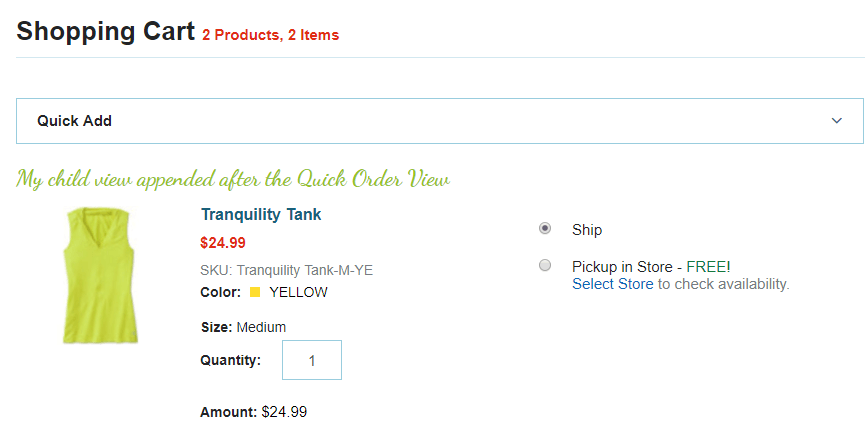Click the red $24.99 unit price

223,243
